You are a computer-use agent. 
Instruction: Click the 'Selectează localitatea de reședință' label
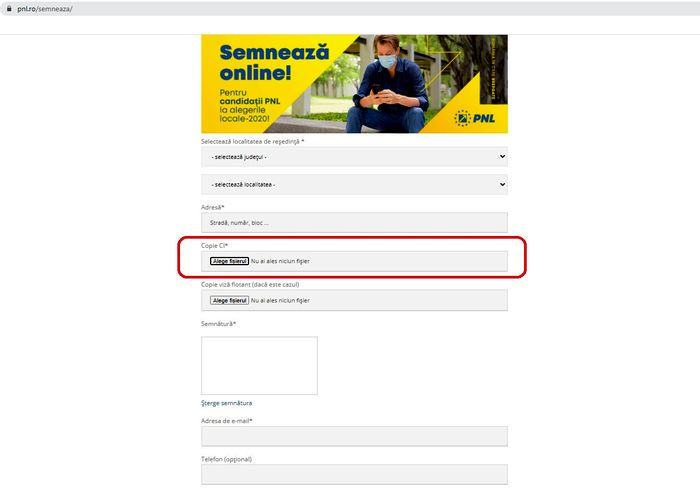[252, 142]
